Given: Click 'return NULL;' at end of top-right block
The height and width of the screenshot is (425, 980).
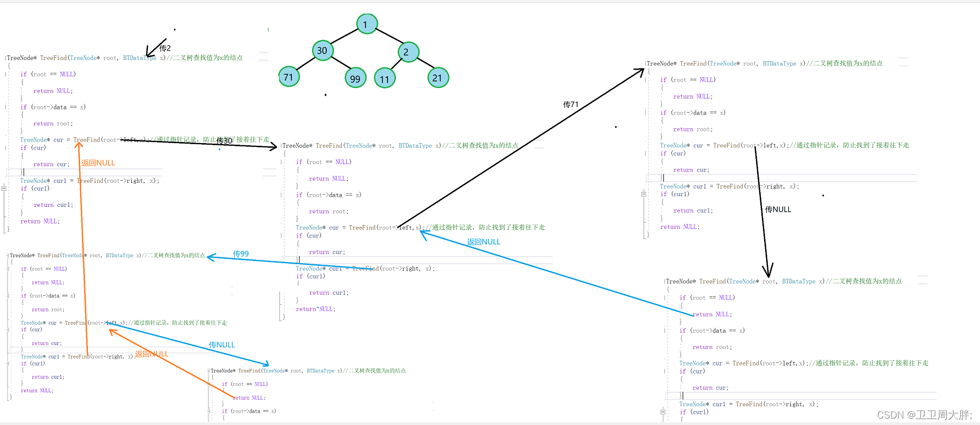Looking at the screenshot, I should [679, 227].
